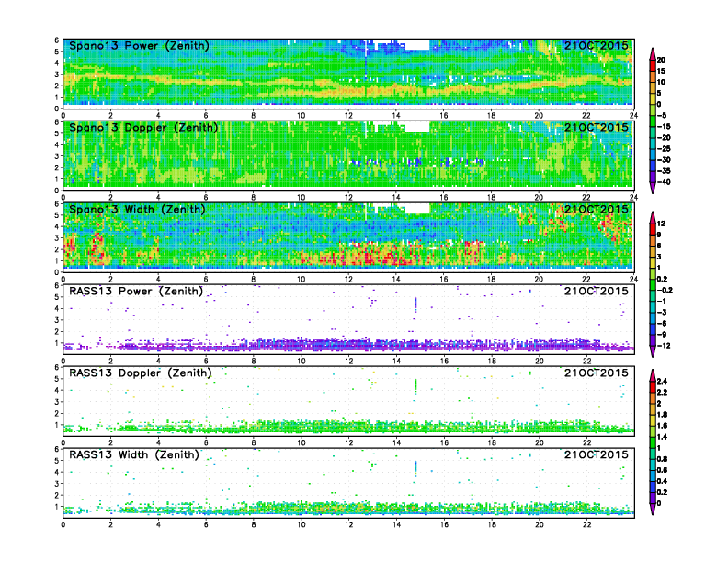The width and height of the screenshot is (728, 563).
Task: Click the '2.4' label on the bottom colorbar
Action: [662, 382]
